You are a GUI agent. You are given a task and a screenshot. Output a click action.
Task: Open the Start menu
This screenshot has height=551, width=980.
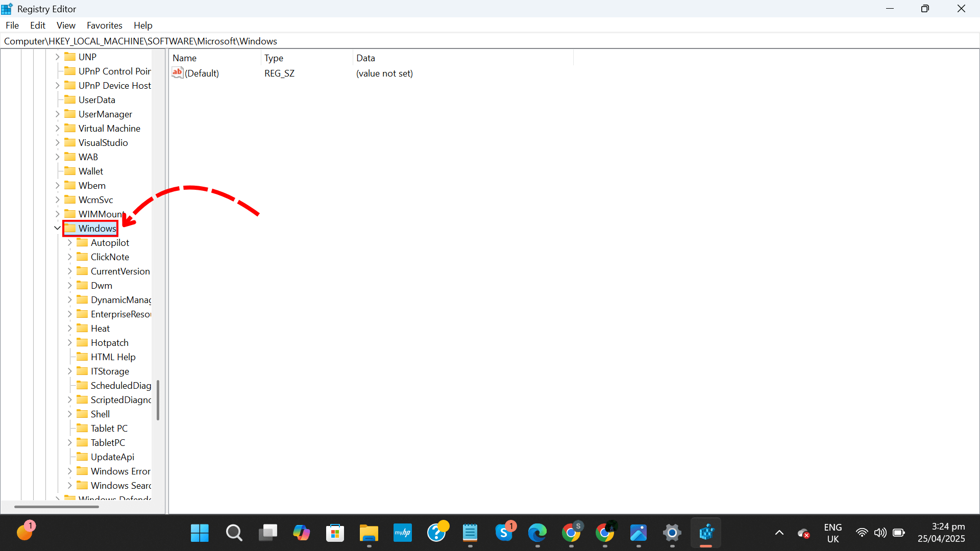click(x=199, y=532)
